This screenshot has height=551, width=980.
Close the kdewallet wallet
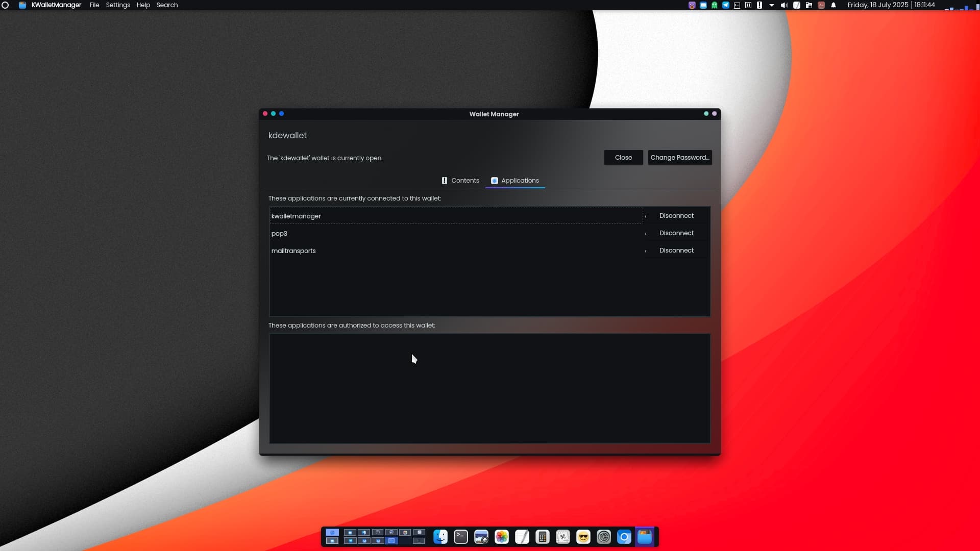click(x=623, y=158)
